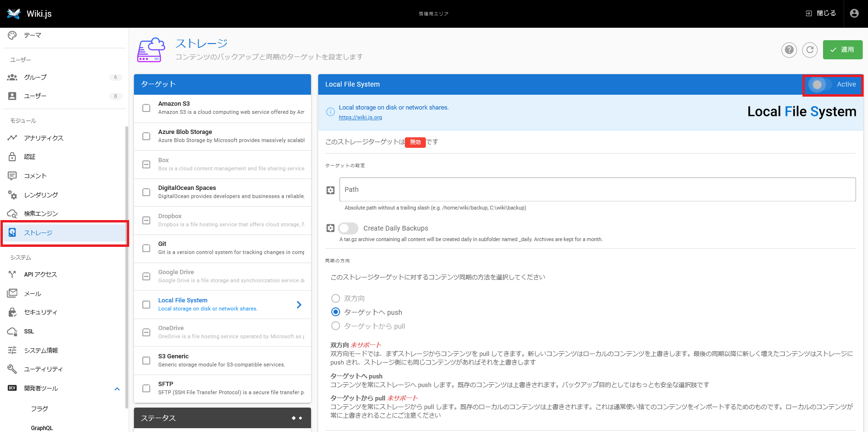Click the green 適用 apply button
The width and height of the screenshot is (868, 432).
(x=843, y=50)
